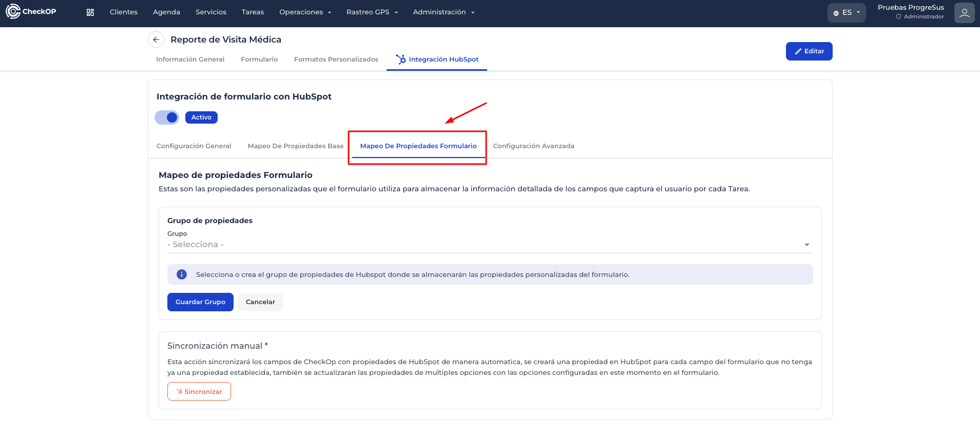Click the CheckOP logo icon
The width and height of the screenshot is (980, 438).
[13, 11]
